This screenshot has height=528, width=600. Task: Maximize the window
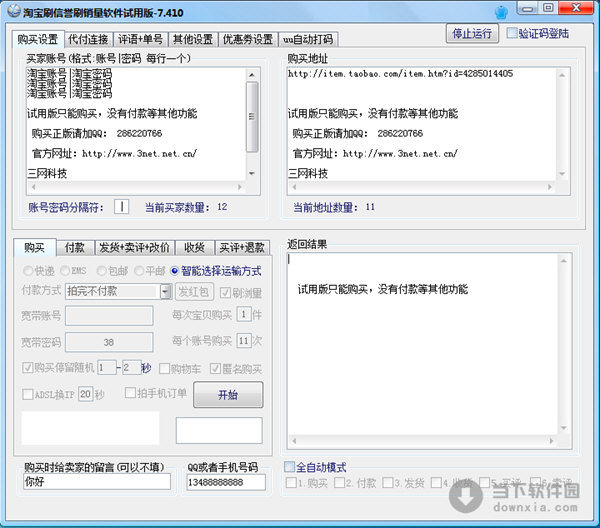[548, 8]
